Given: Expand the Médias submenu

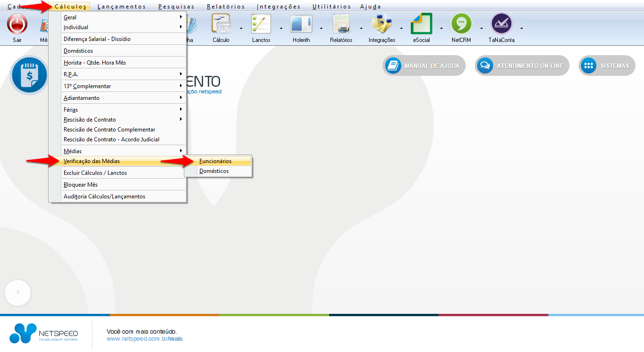Looking at the screenshot, I should pos(118,151).
